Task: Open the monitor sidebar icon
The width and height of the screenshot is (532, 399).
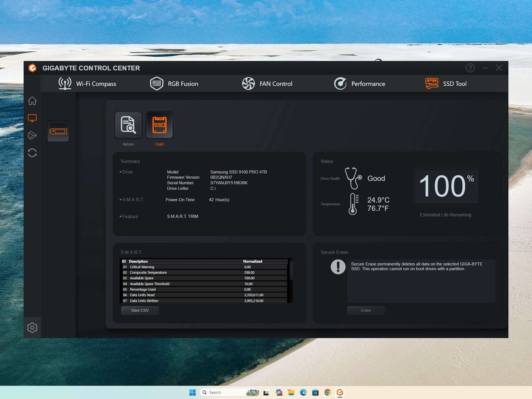Action: tap(32, 118)
